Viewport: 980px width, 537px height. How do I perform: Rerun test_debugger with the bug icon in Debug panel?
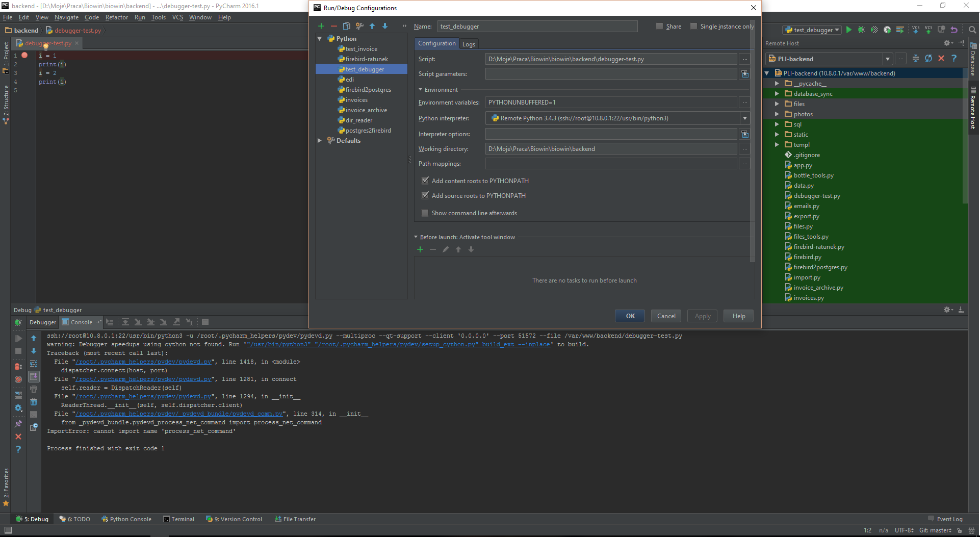(x=18, y=322)
